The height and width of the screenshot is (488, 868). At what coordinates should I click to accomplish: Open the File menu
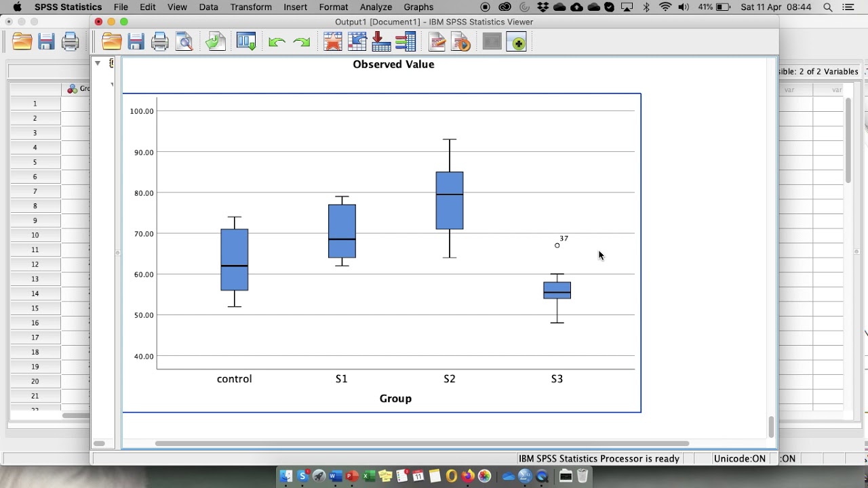[x=121, y=7]
